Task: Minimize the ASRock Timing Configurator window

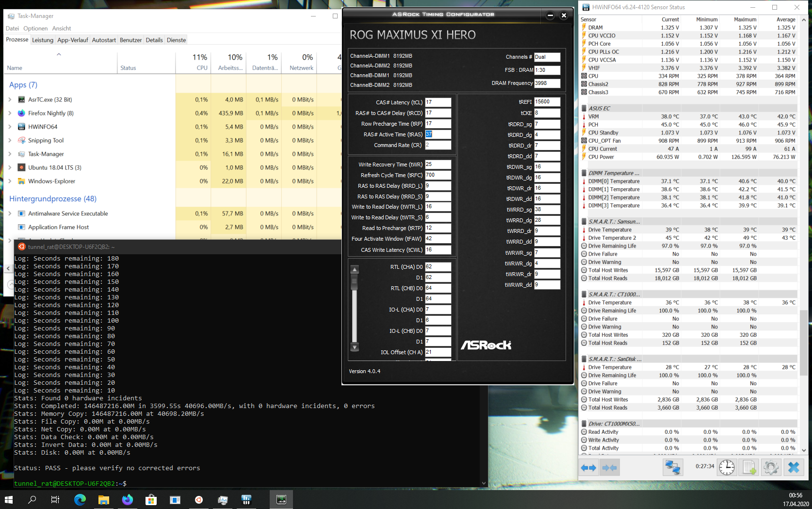Action: pyautogui.click(x=550, y=16)
